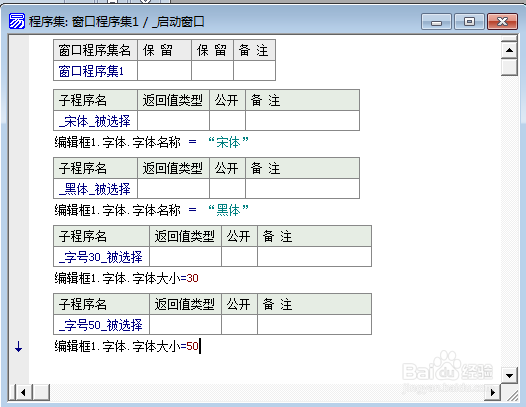Maximize the 程序集 code window
The image size is (526, 407).
tap(469, 22)
